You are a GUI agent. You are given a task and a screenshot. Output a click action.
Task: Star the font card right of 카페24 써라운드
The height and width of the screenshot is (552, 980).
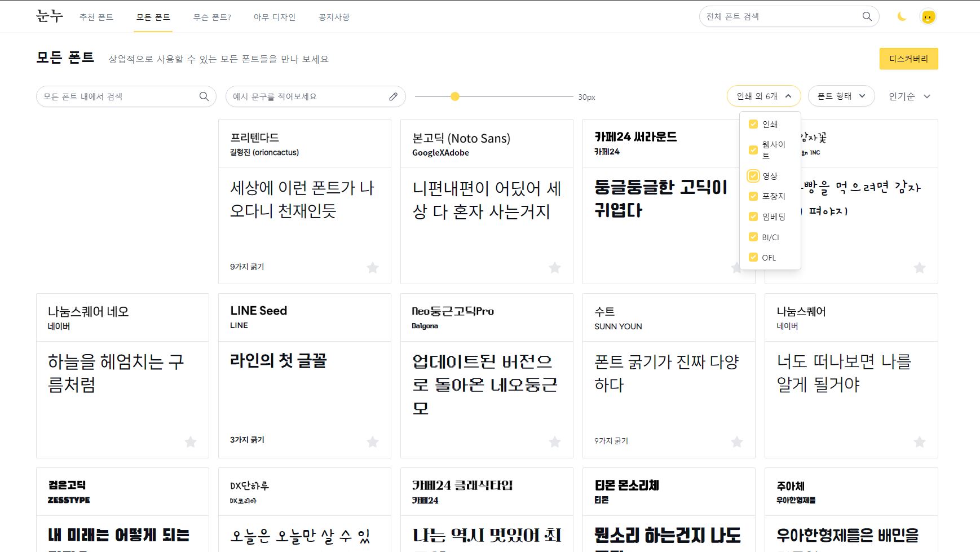(x=920, y=267)
